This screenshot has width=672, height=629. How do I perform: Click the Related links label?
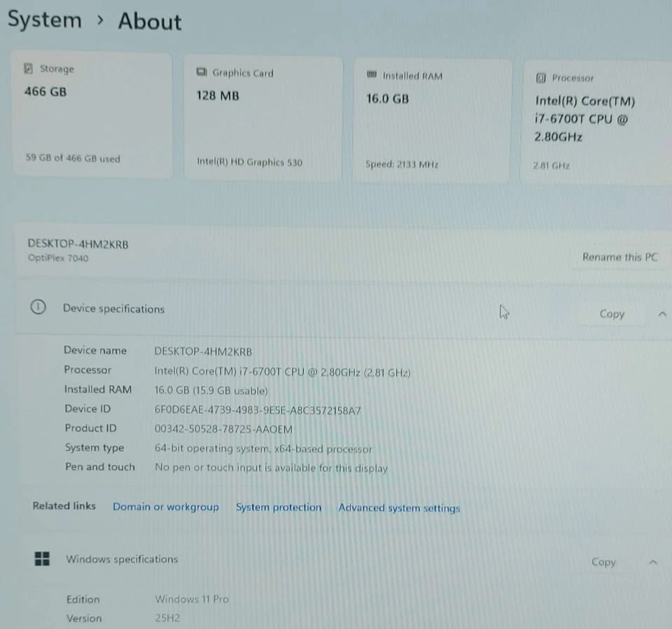[x=64, y=506]
